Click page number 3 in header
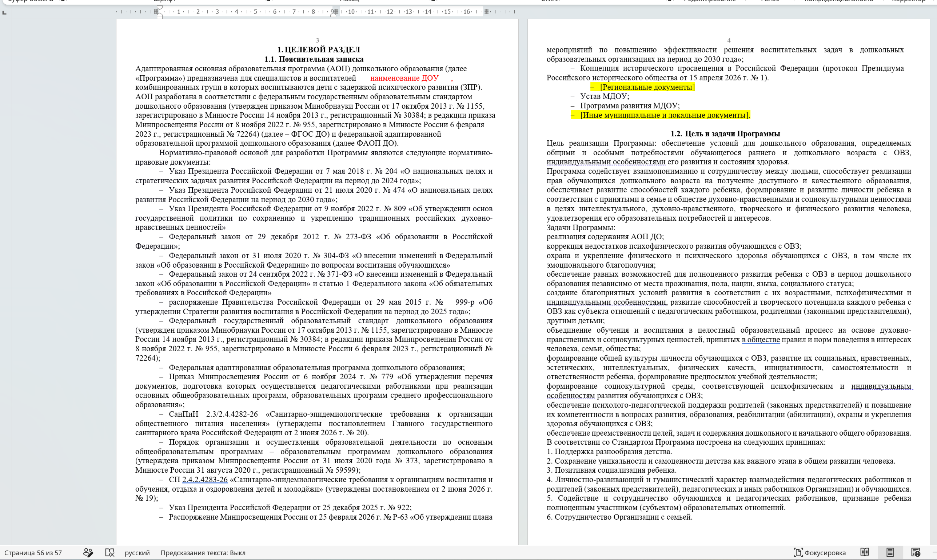 pyautogui.click(x=317, y=40)
